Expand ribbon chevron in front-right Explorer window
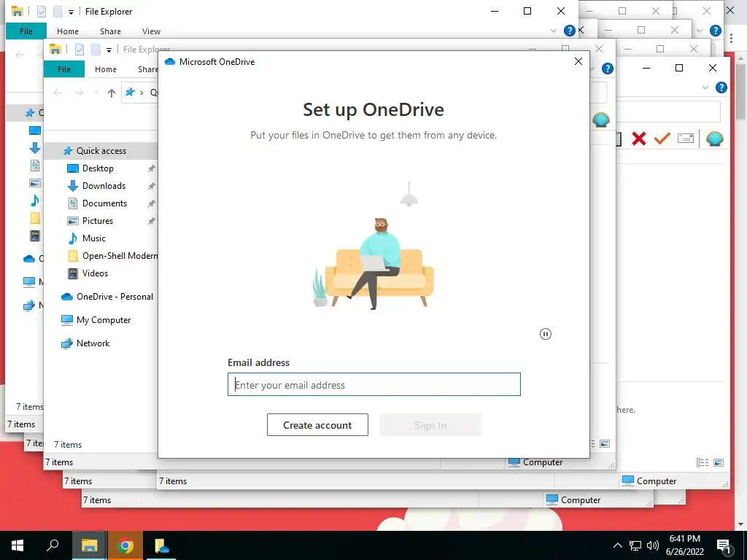 (x=705, y=87)
